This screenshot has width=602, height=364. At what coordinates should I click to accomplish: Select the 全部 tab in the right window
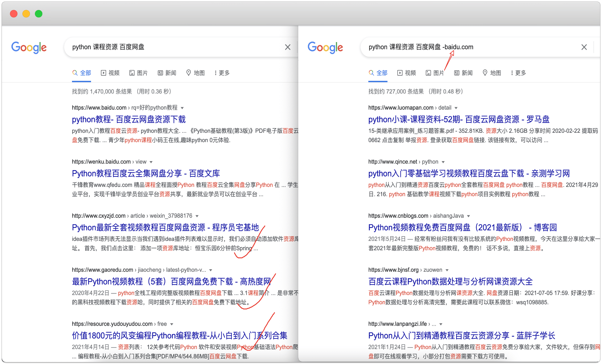point(378,73)
